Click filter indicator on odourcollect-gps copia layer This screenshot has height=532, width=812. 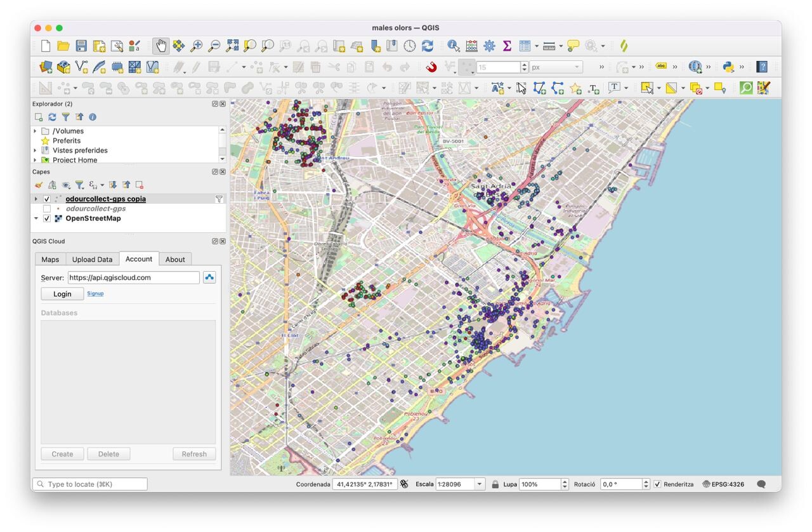pyautogui.click(x=219, y=199)
